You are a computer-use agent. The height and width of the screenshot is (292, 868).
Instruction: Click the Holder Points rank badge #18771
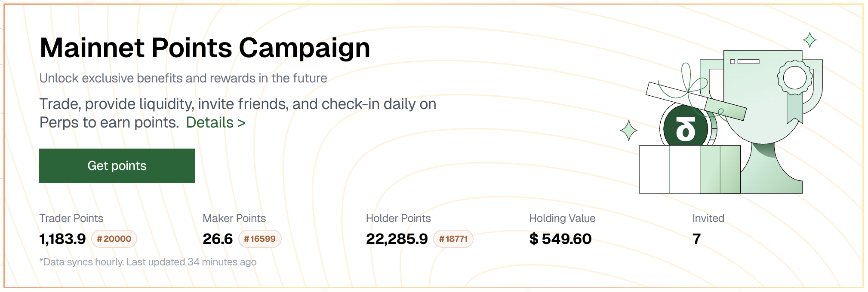tap(453, 239)
